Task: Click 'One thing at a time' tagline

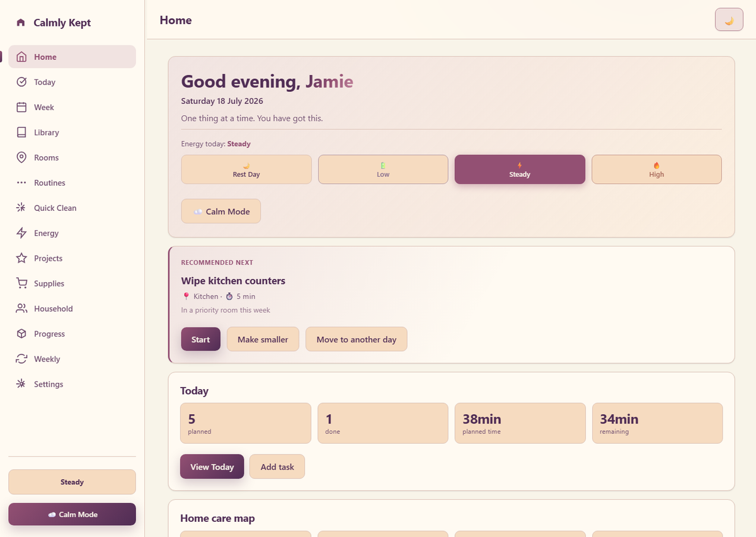Action: pos(252,118)
